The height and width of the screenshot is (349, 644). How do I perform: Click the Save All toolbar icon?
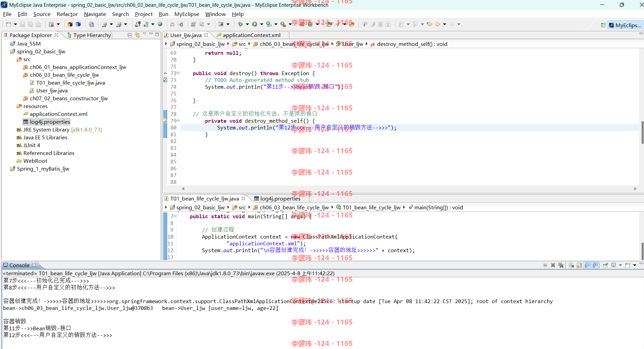click(x=30, y=24)
